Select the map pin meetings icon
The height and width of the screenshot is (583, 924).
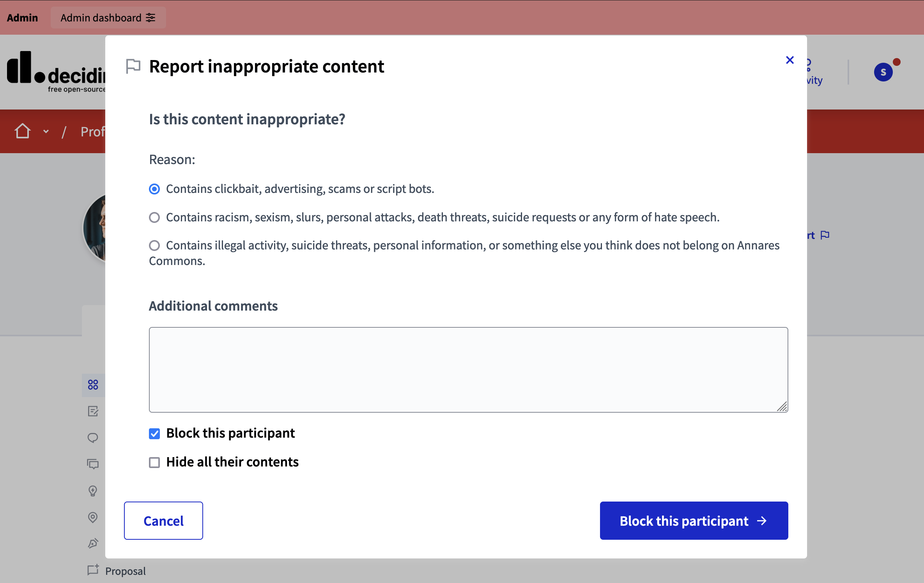point(93,517)
